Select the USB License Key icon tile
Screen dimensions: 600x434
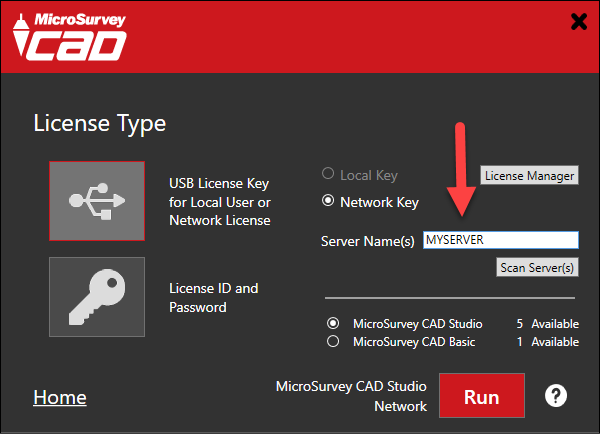pyautogui.click(x=97, y=201)
